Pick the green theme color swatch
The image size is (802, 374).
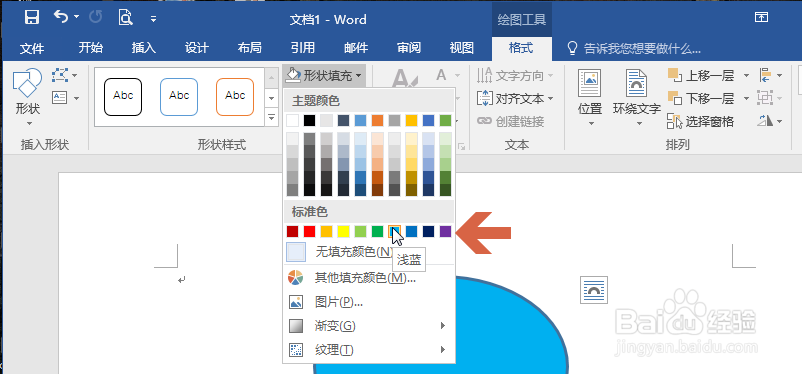(x=445, y=120)
